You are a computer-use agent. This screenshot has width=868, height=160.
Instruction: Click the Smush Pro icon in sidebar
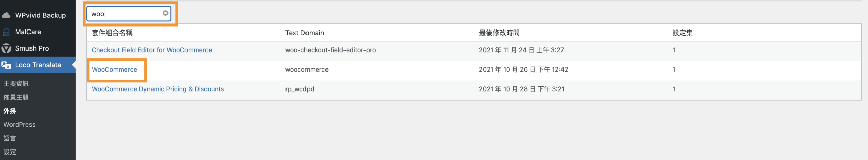click(x=6, y=48)
